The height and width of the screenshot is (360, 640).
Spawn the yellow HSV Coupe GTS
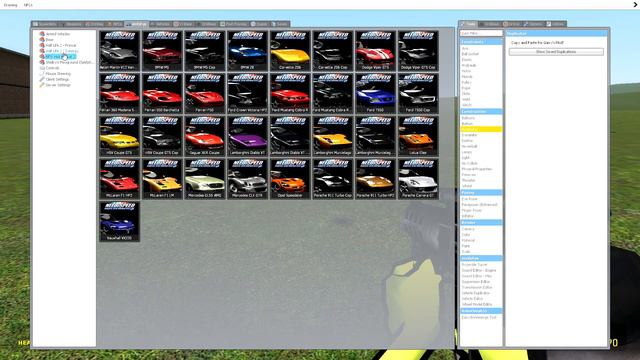119,136
